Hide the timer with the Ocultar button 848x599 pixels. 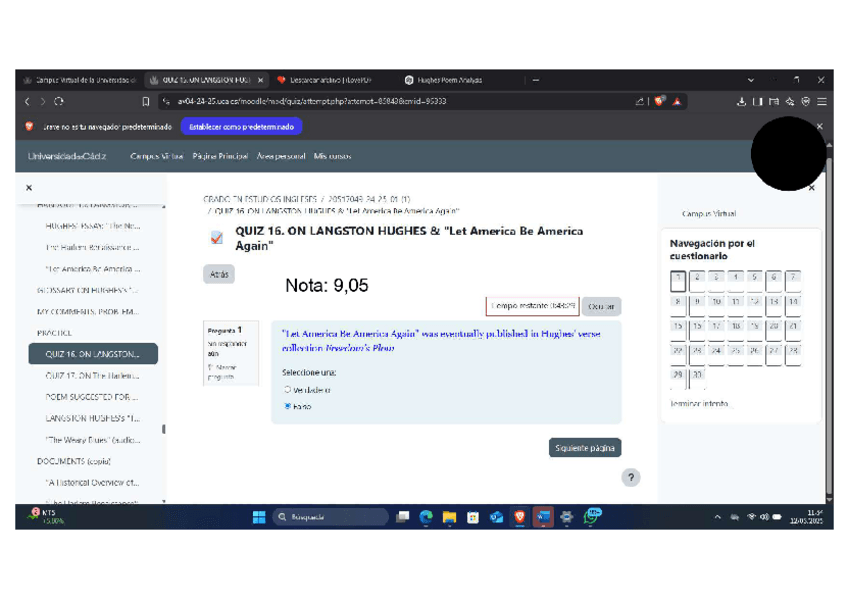point(601,306)
